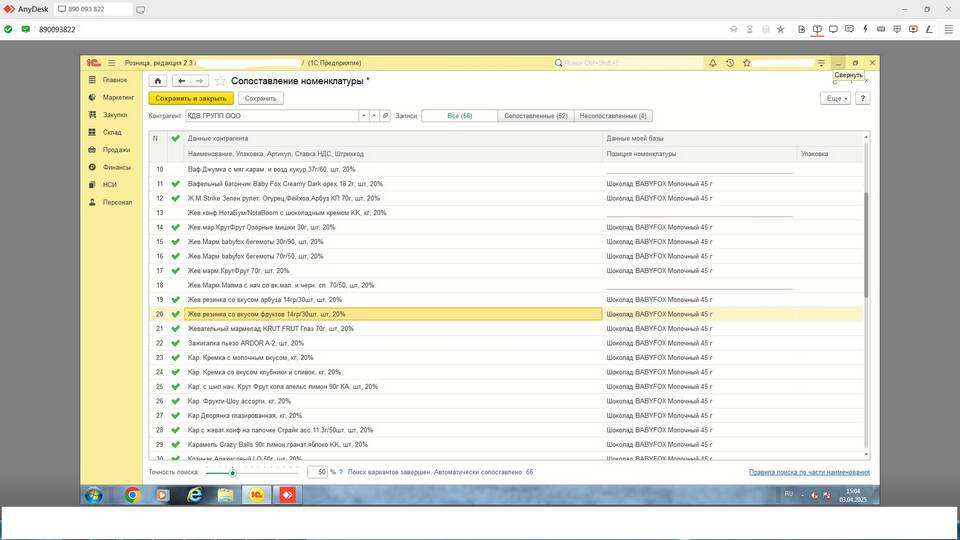Open the AnyDesk keyboard icon
Image resolution: width=960 pixels, height=540 pixels.
881,29
